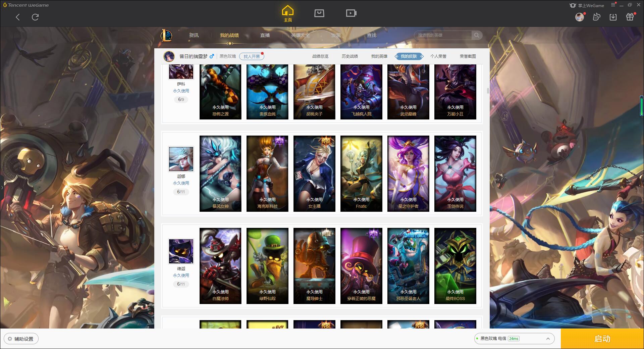This screenshot has height=349, width=644.
Task: Switch to 战绩总览 sub-tab
Action: tap(320, 56)
